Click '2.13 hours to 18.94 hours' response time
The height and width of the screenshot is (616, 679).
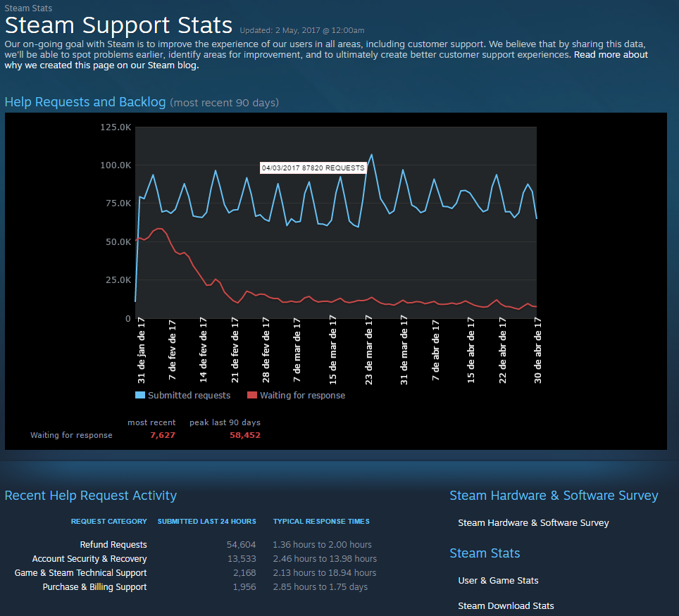click(324, 573)
